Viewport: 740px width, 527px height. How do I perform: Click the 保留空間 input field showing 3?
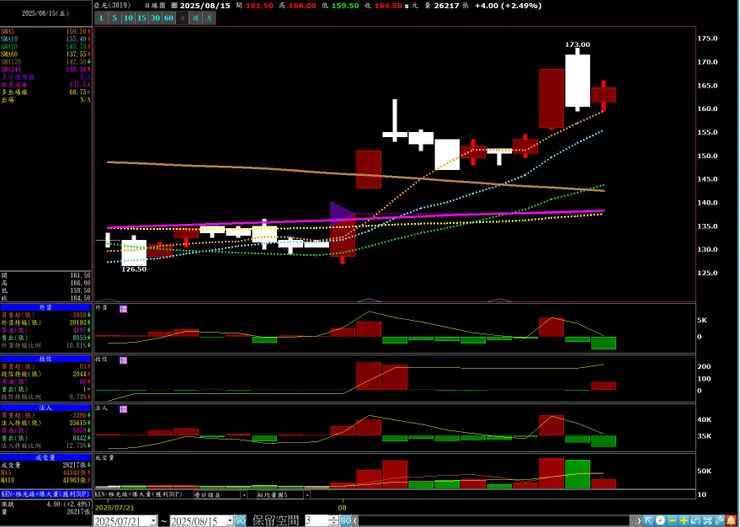[317, 521]
